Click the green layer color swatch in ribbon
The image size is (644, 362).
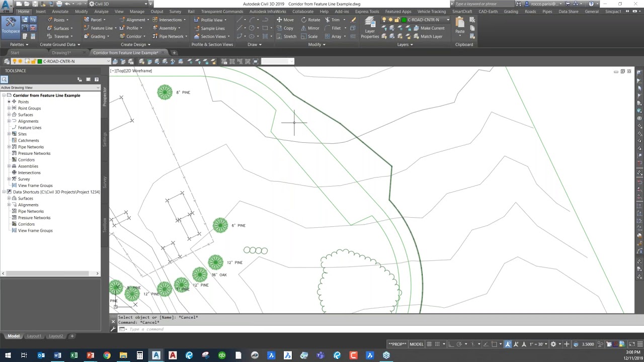point(404,20)
